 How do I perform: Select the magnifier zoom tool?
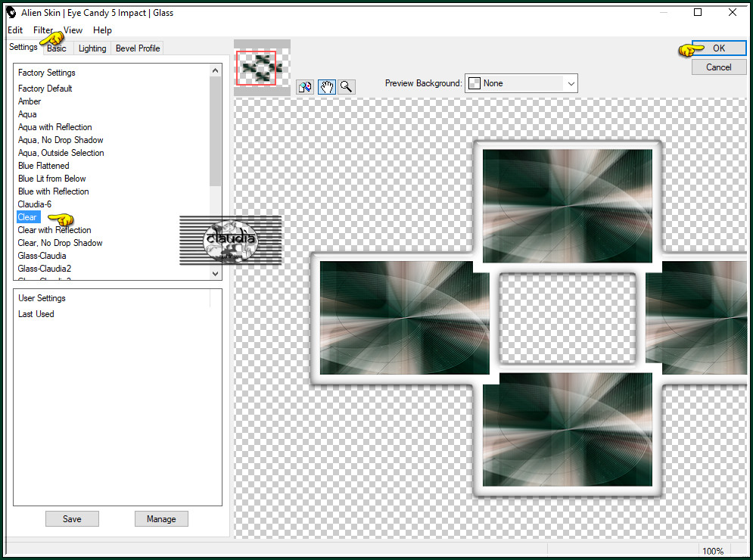347,87
